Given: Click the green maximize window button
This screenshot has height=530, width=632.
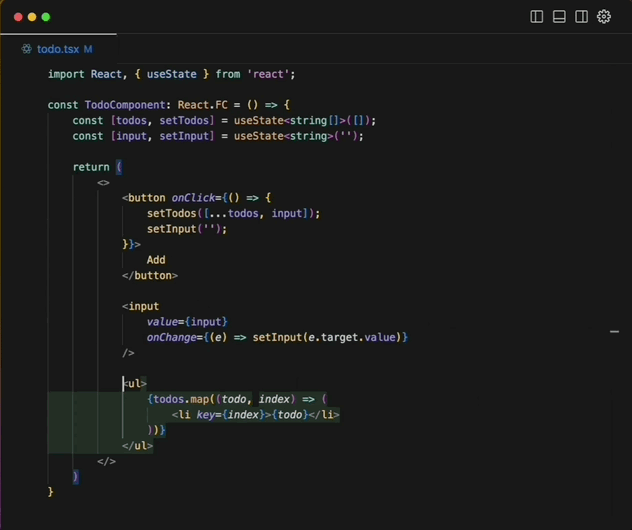Looking at the screenshot, I should [46, 17].
